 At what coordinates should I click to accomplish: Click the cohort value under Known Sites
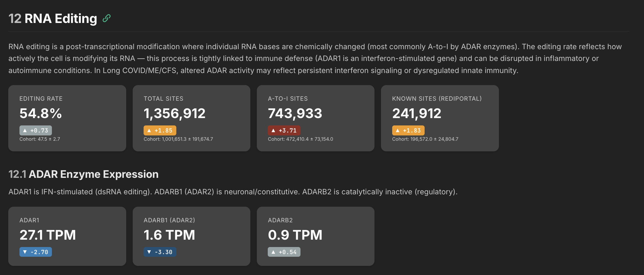(425, 139)
